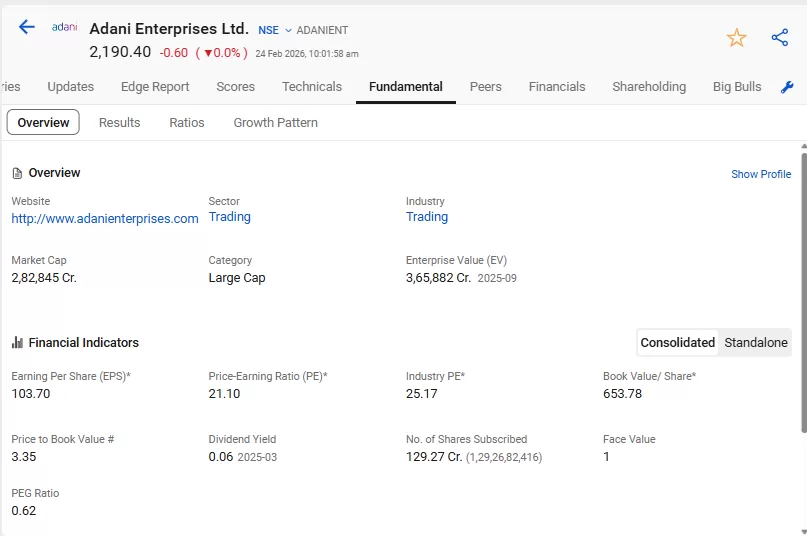View the Shareholding tab
The height and width of the screenshot is (536, 807).
(x=649, y=87)
